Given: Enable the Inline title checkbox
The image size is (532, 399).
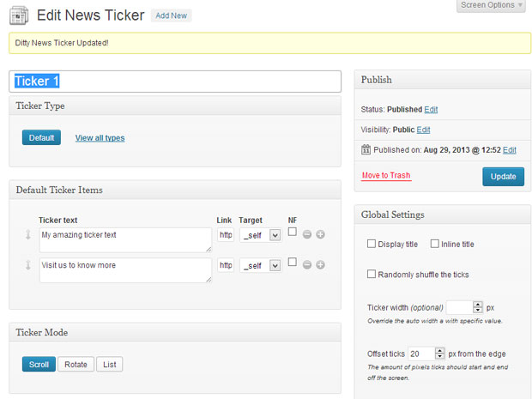Looking at the screenshot, I should (435, 244).
